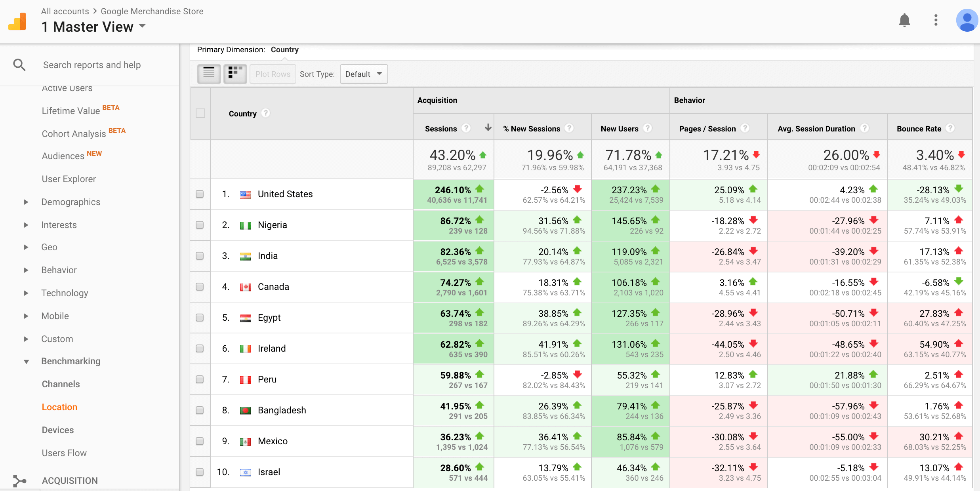Open help icon beside Bounce Rate

950,128
